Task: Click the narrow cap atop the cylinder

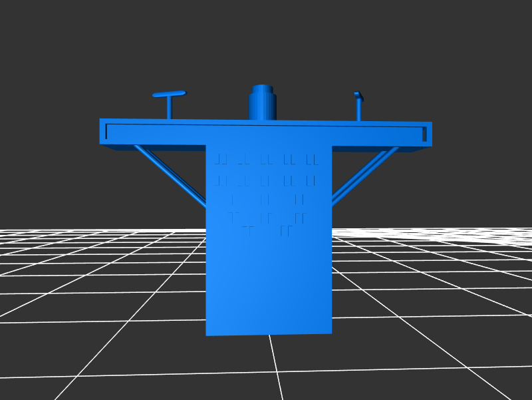Action: 262,88
